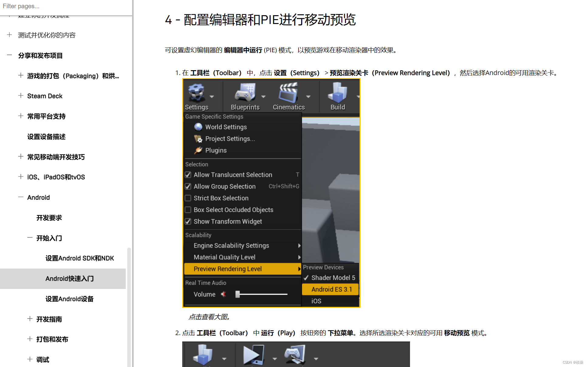This screenshot has width=588, height=367.
Task: Click the Build cubes icon
Action: pos(337,93)
